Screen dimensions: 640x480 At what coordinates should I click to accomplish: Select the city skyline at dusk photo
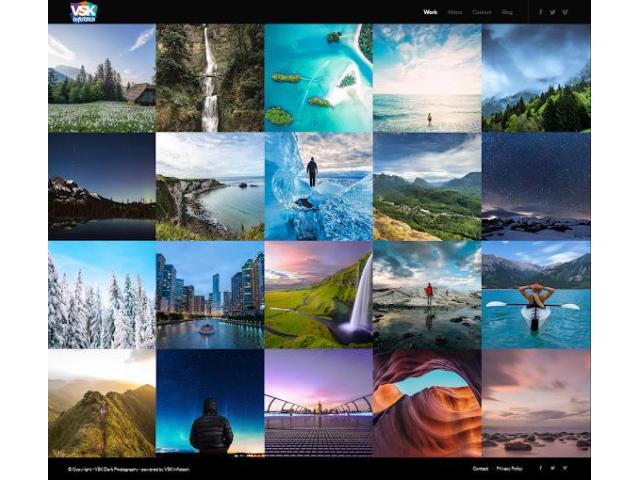(x=210, y=294)
